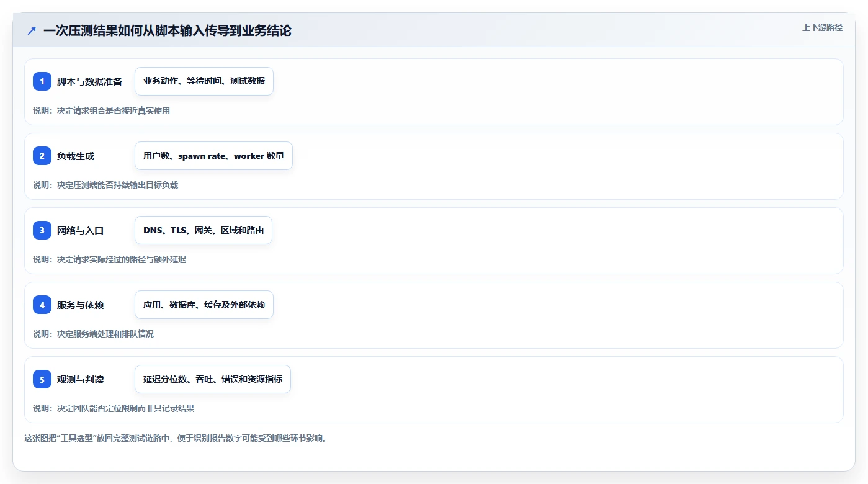Select the title 一次压测结果如何从脚本输入传导到业务结论

(167, 30)
